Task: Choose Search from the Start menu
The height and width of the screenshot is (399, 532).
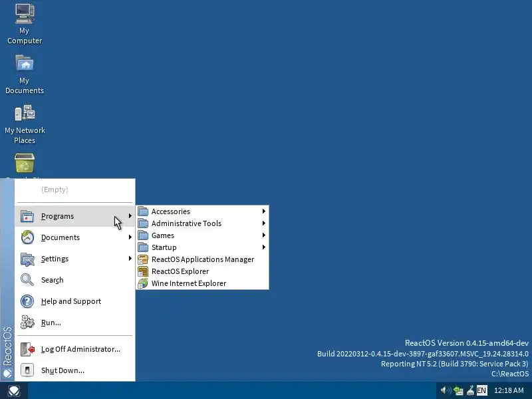Action: tap(74, 280)
